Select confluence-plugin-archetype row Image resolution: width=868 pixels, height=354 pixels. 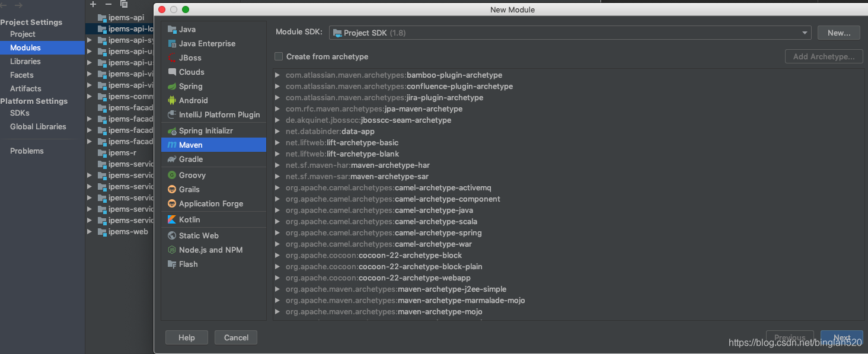(568, 87)
